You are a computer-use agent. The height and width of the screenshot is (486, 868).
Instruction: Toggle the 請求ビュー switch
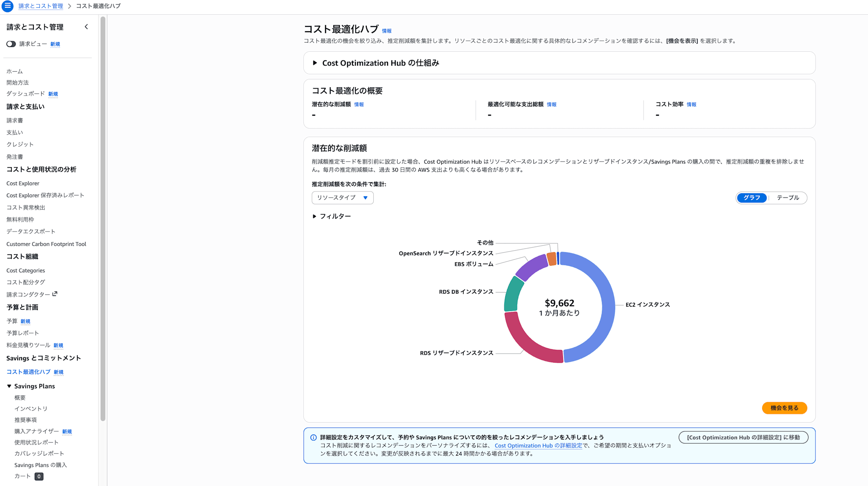click(11, 44)
